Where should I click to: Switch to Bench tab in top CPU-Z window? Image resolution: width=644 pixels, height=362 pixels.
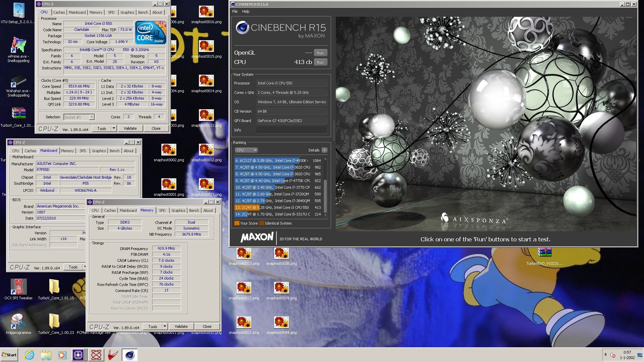(143, 12)
